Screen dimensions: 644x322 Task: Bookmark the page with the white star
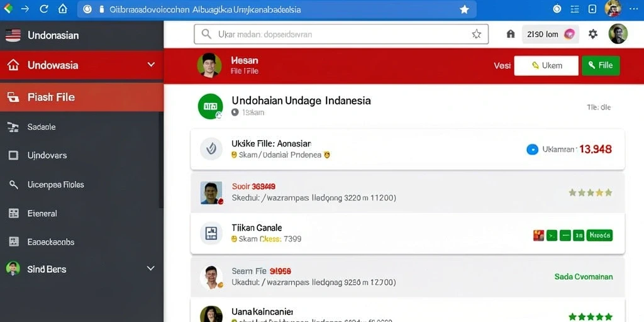(464, 9)
